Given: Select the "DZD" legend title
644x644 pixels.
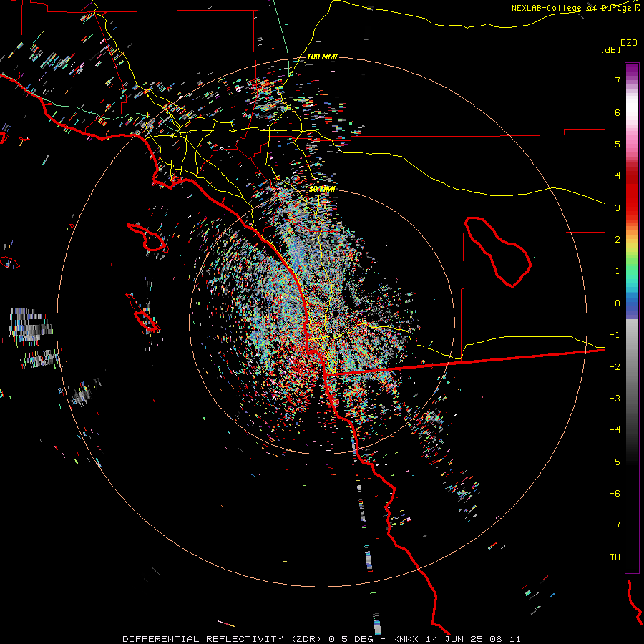Looking at the screenshot, I should click(629, 43).
